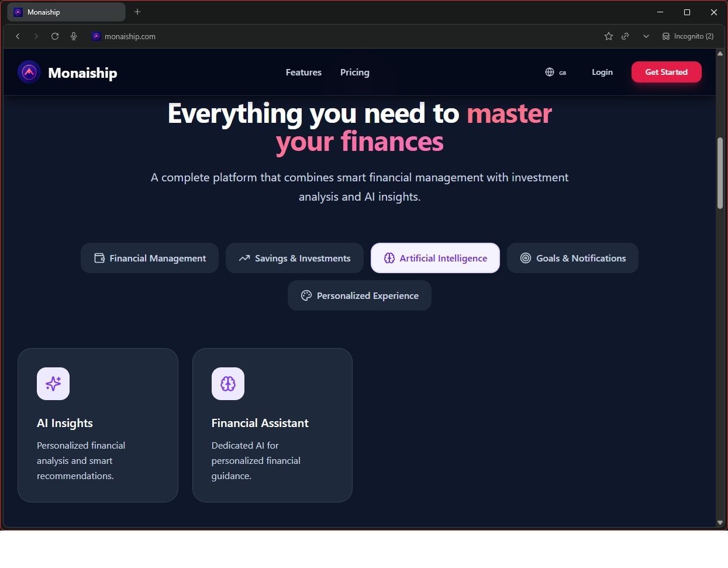Click the Financial Assistant card title
The width and height of the screenshot is (728, 568).
[x=260, y=423]
